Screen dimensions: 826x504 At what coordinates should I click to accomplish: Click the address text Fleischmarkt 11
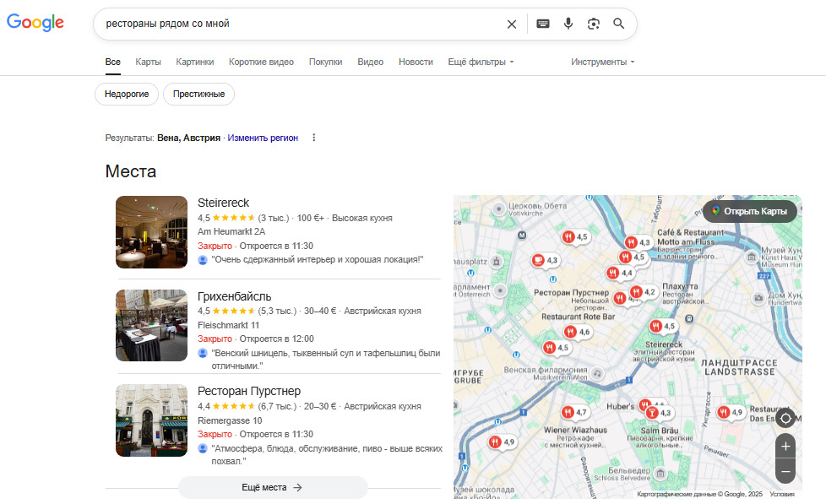(229, 326)
